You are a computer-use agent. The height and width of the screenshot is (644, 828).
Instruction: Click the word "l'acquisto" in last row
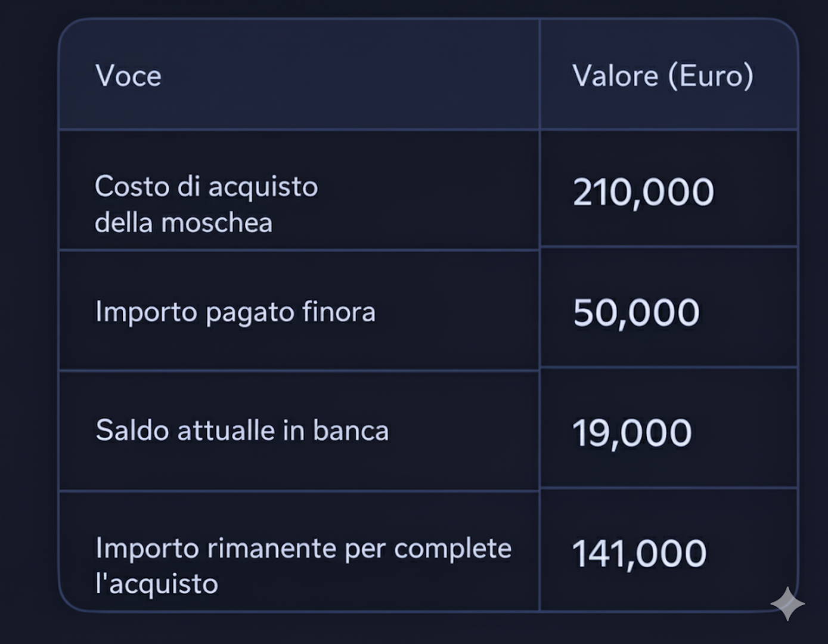coord(157,584)
